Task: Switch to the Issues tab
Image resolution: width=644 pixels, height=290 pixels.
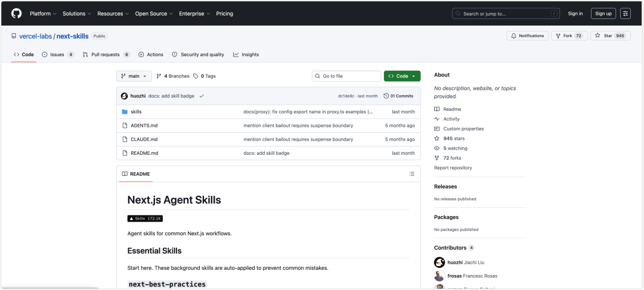Action: point(58,55)
